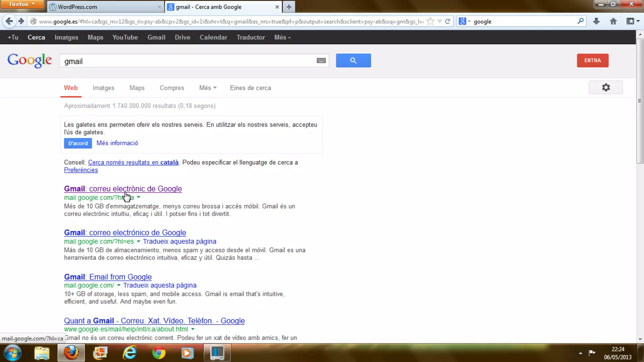Open the arrow next to www.google.es/mail/help URL
This screenshot has height=362, width=644.
pos(193,329)
